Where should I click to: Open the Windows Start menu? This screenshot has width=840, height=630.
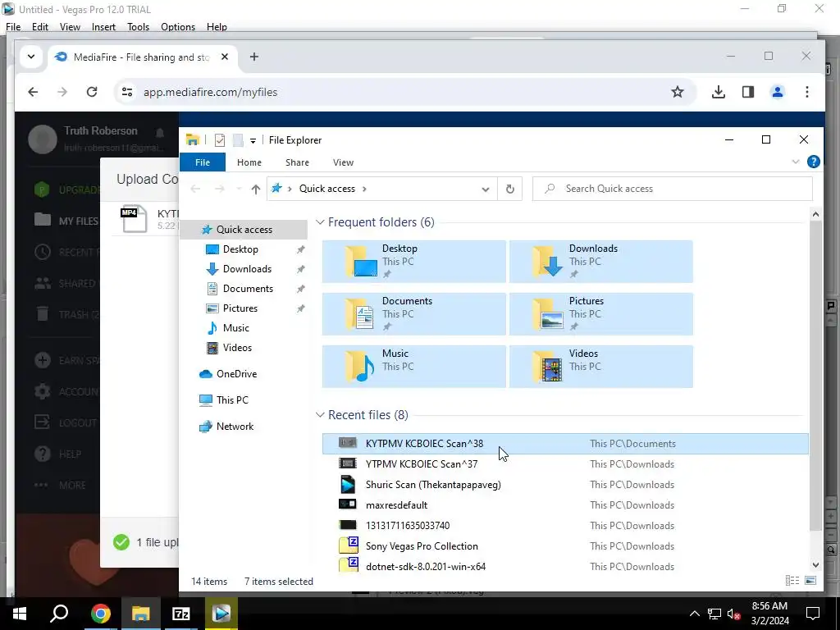pos(20,614)
